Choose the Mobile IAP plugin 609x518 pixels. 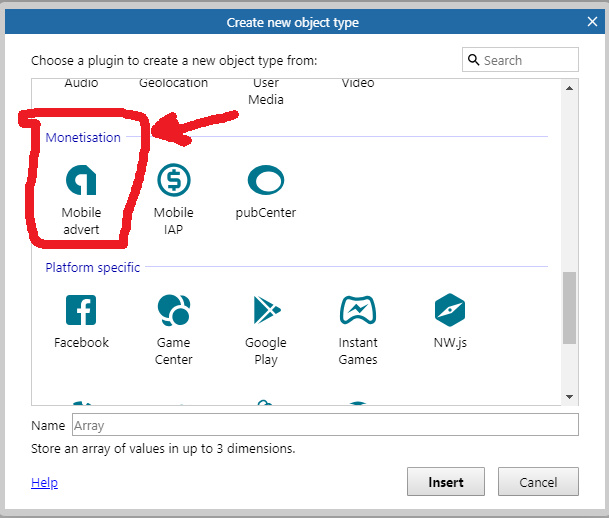tap(173, 181)
